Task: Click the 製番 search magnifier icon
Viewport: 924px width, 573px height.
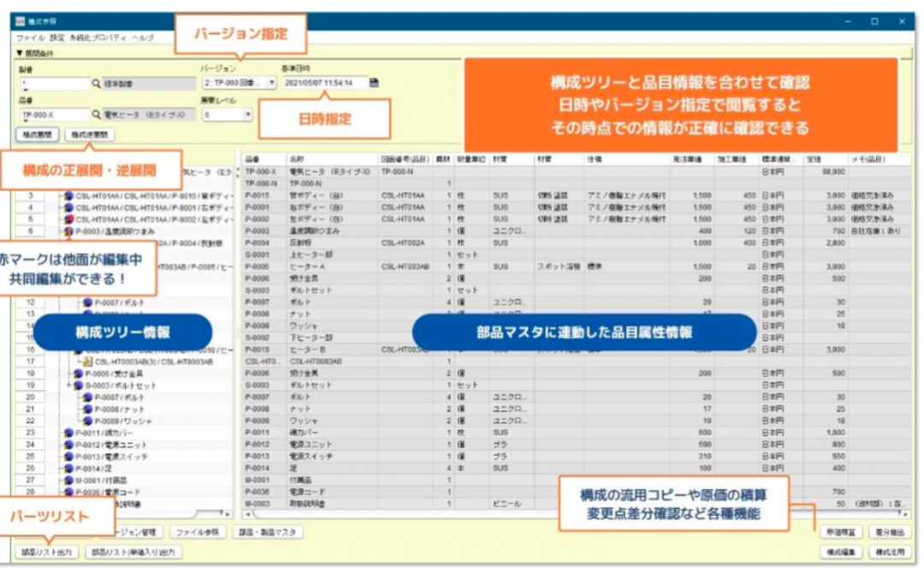Action: point(97,81)
